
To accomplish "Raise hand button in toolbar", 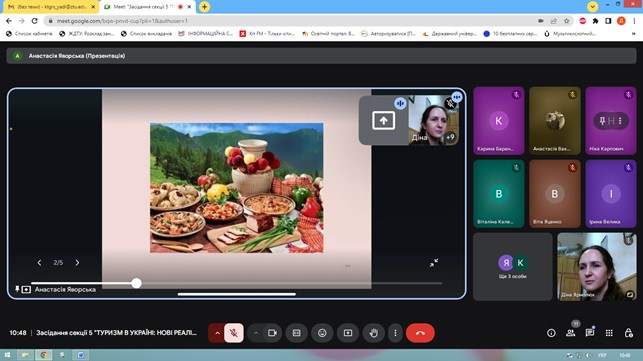I will point(373,333).
